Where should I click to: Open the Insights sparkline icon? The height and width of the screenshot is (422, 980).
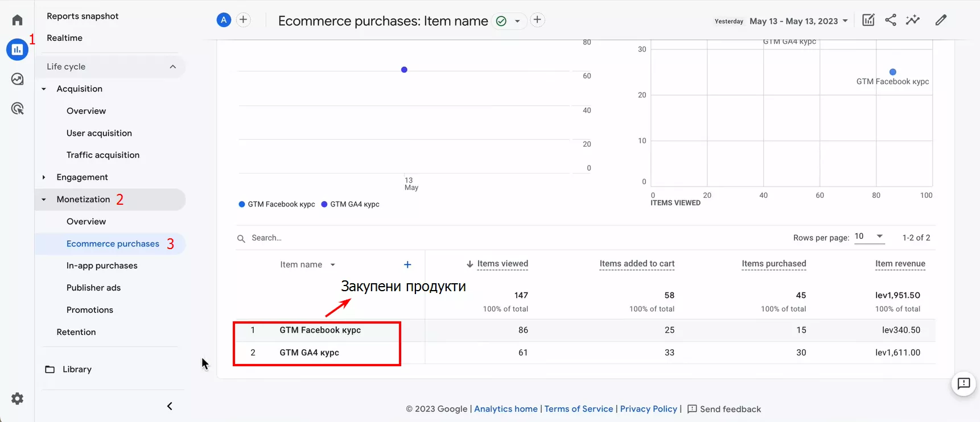913,20
